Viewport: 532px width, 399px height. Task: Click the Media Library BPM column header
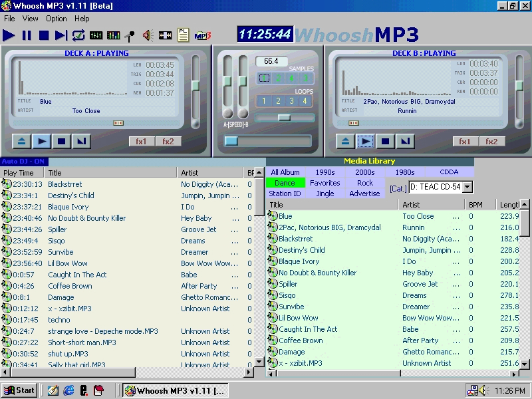tap(480, 205)
